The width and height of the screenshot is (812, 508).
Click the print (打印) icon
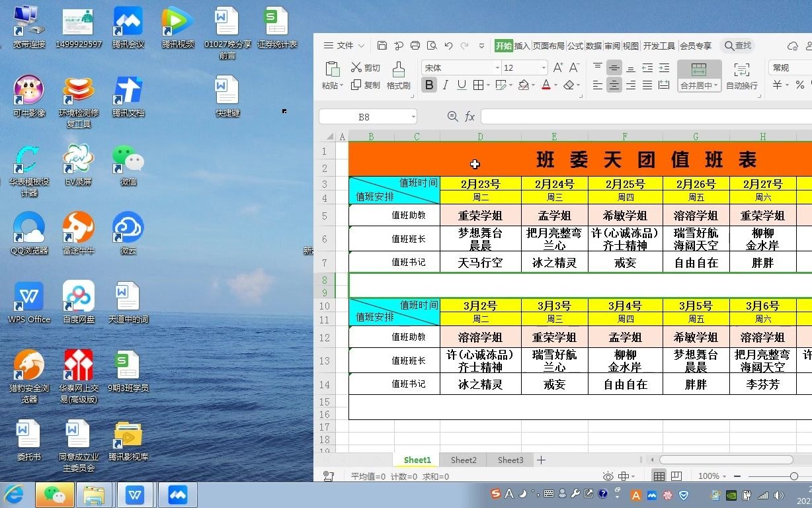click(x=415, y=45)
